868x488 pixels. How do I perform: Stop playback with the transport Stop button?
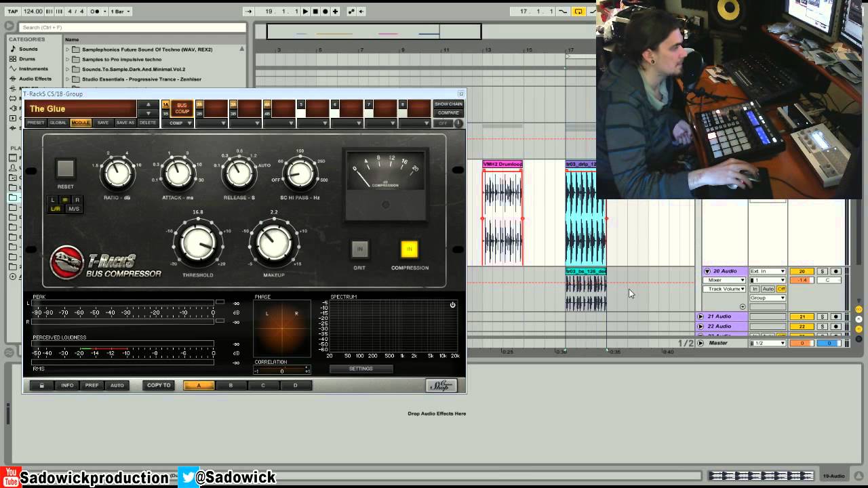pos(315,12)
